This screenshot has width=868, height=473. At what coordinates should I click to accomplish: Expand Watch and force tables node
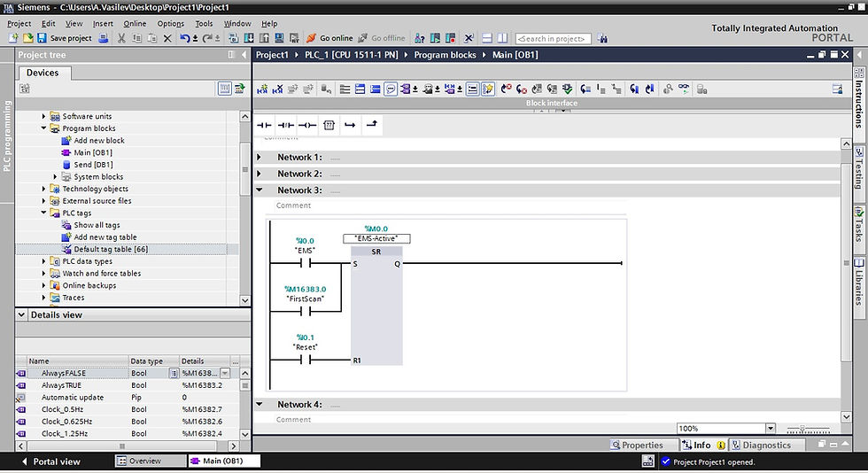tap(43, 273)
